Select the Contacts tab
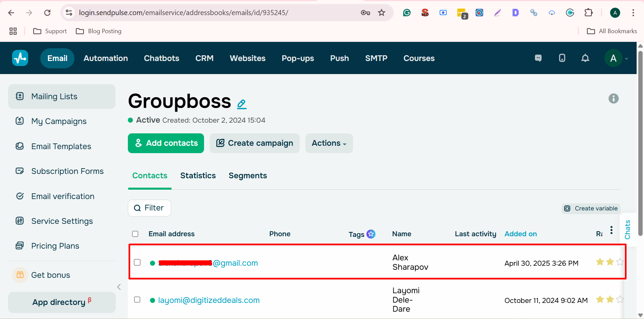Viewport: 644px width, 319px height. 150,176
